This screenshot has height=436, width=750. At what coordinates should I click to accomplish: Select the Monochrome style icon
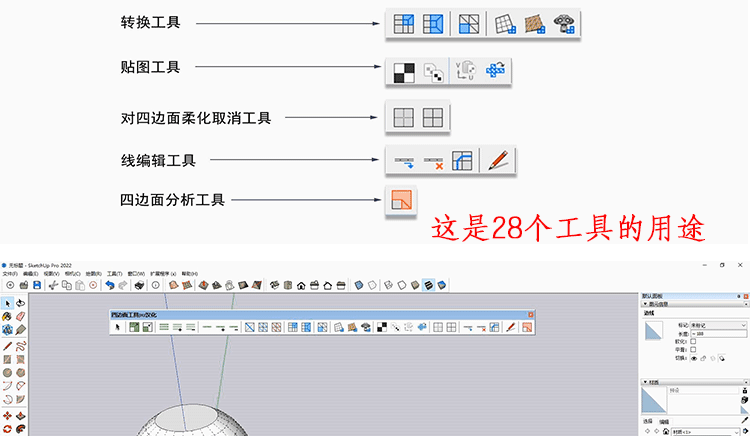pos(442,285)
